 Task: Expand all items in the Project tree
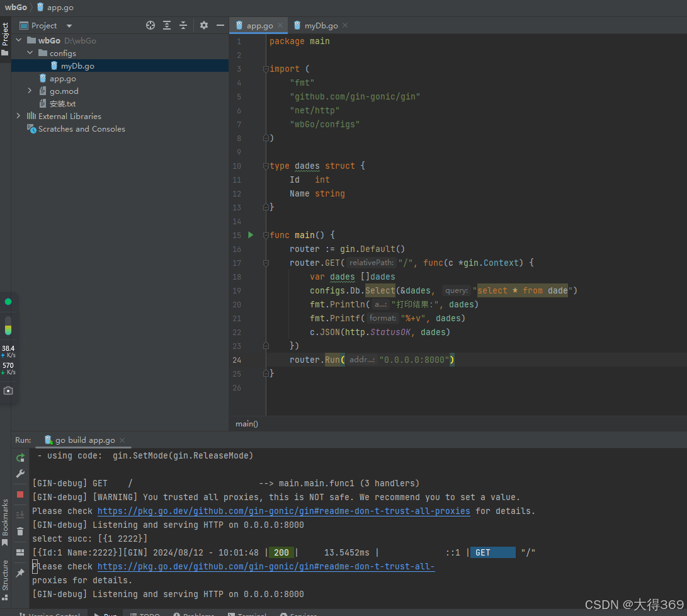(x=167, y=25)
